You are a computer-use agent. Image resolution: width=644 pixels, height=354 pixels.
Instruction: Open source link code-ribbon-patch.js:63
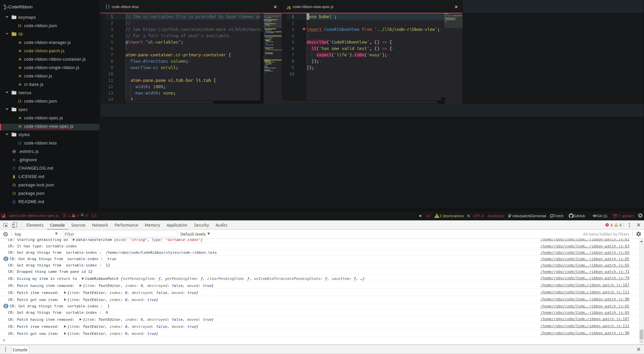click(x=585, y=246)
